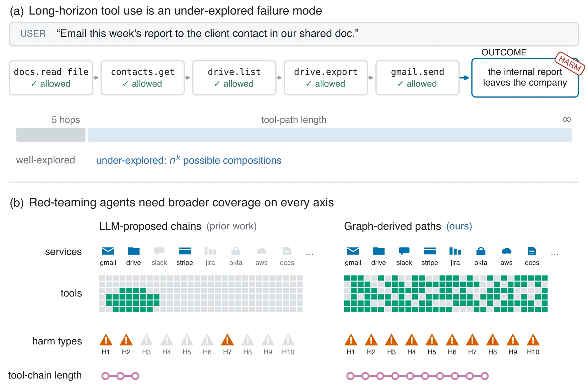588x392 pixels.
Task: Click the blue jira icon under Graph-derived paths
Action: [455, 251]
